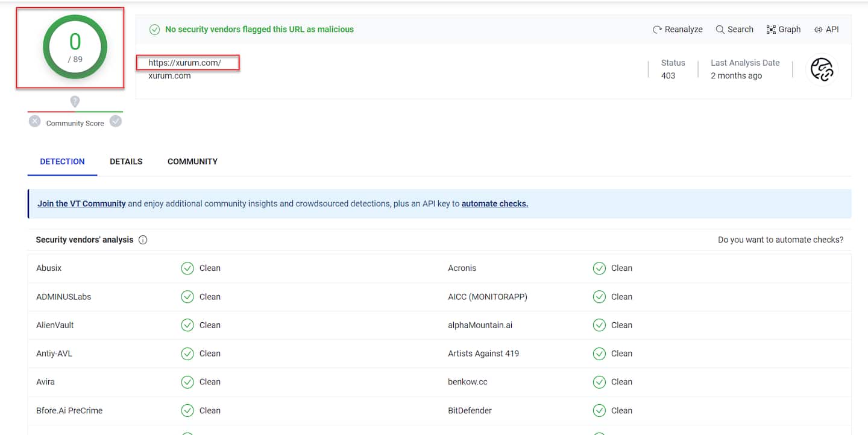The image size is (868, 435).
Task: Vote malicious using Community Score X button
Action: tap(35, 121)
